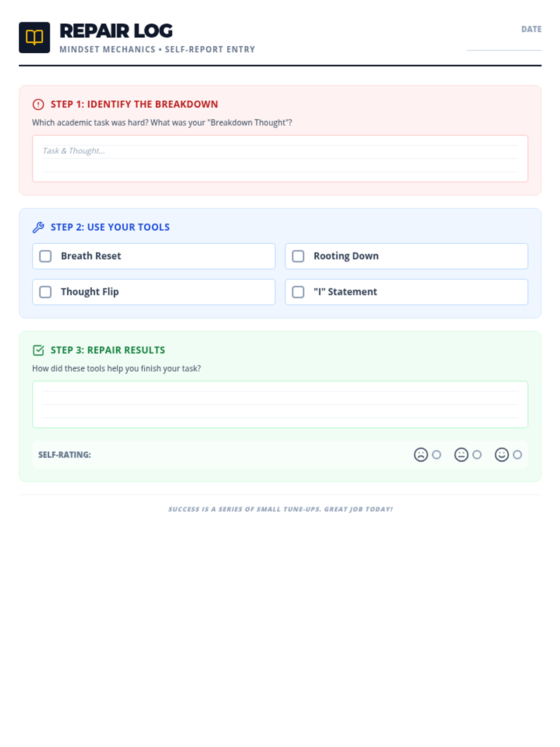Click the sad face rating icon
Viewport: 560px width, 747px height.
(420, 455)
